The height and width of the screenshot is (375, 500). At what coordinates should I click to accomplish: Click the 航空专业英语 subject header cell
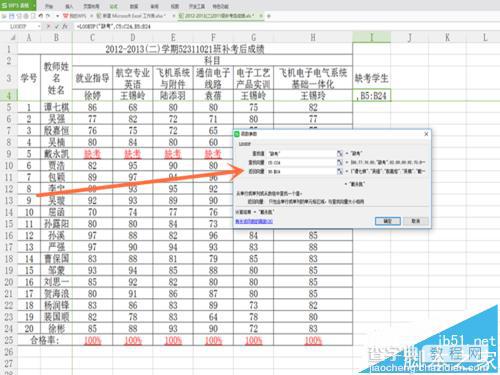(133, 78)
